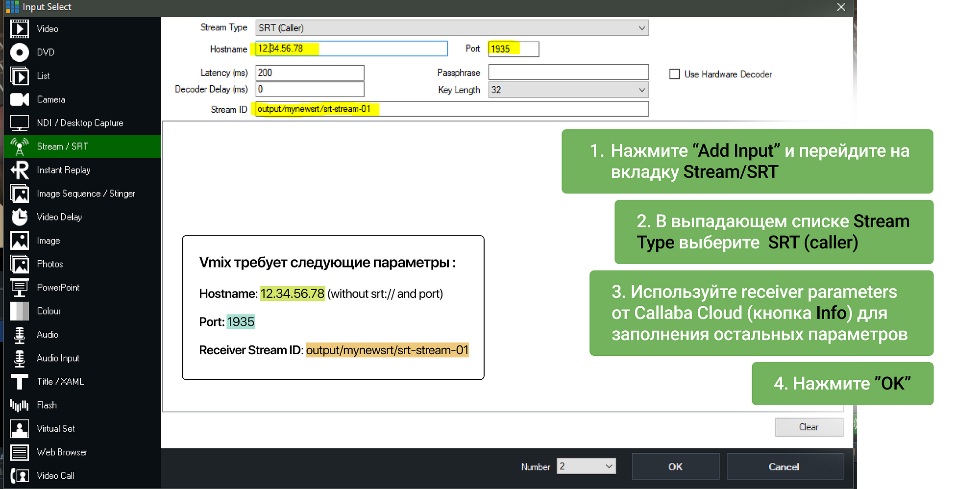Click the Clear button
The width and height of the screenshot is (980, 489).
809,427
